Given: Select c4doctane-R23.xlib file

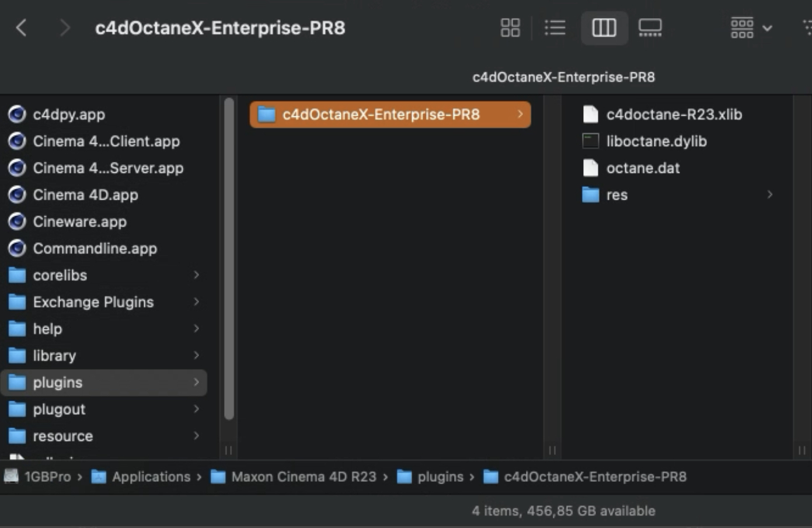Looking at the screenshot, I should (674, 114).
